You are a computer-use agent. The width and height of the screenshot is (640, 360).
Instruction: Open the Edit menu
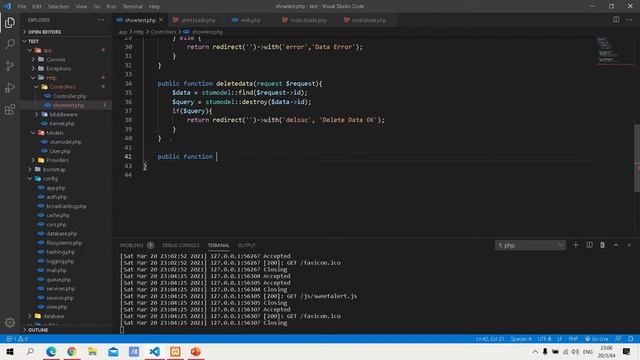(37, 7)
